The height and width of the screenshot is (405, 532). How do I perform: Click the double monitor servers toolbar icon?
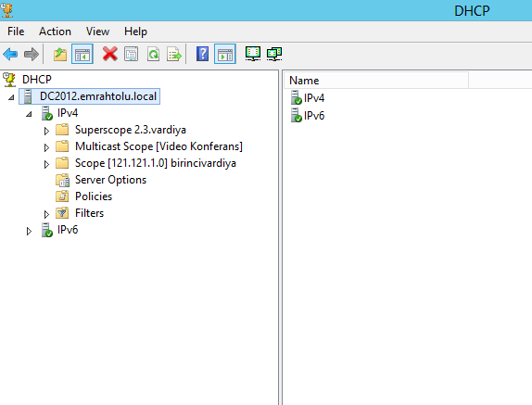pos(274,54)
